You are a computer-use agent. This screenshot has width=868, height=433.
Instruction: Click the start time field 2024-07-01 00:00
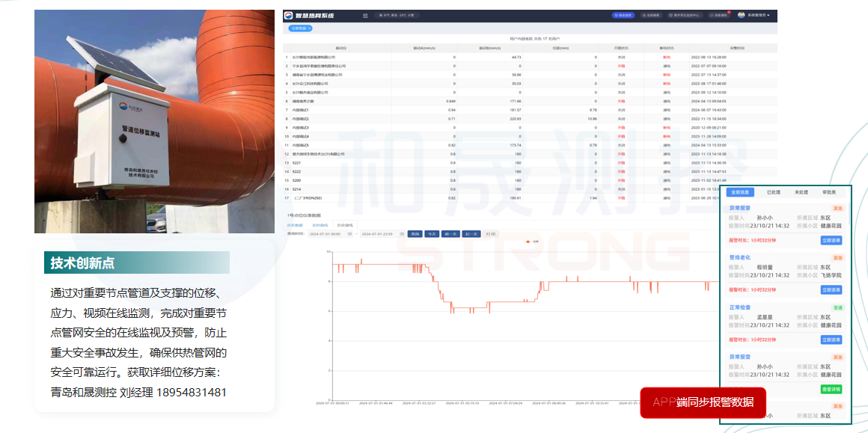pos(330,234)
